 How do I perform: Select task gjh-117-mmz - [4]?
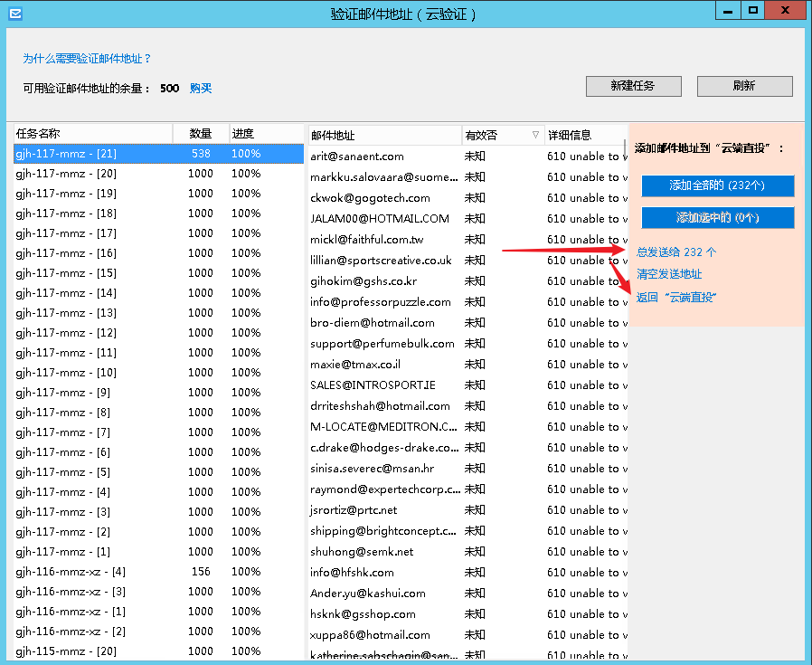coord(158,492)
